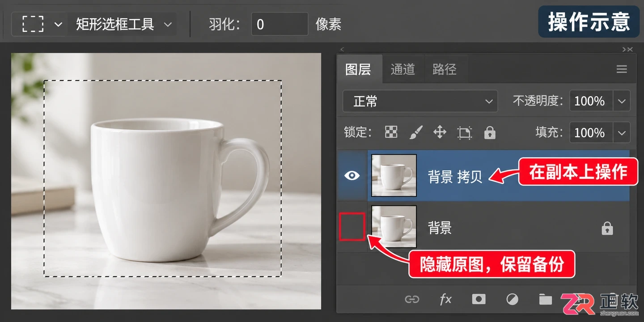This screenshot has width=644, height=322.
Task: Select the rectangular marquee tool icon
Action: (x=33, y=24)
